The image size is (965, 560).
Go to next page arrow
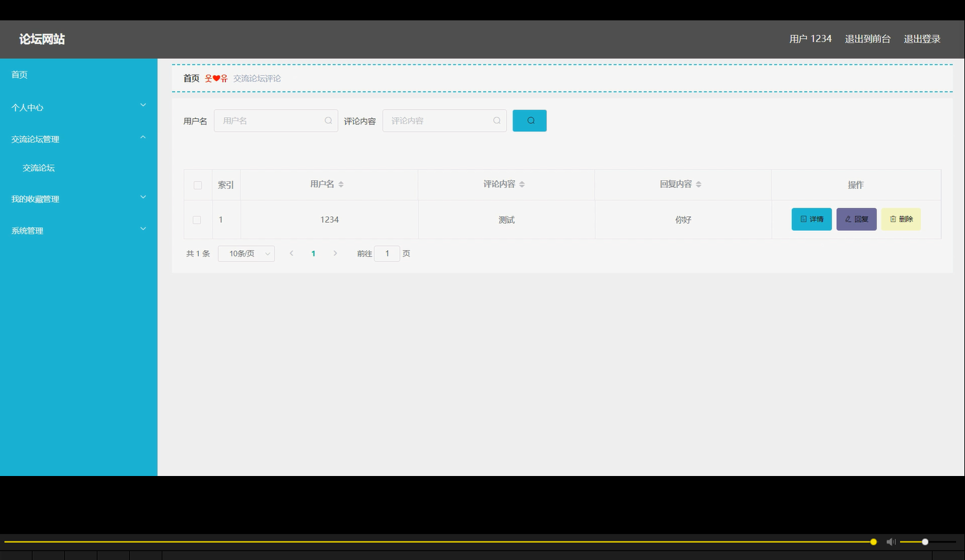coord(335,253)
